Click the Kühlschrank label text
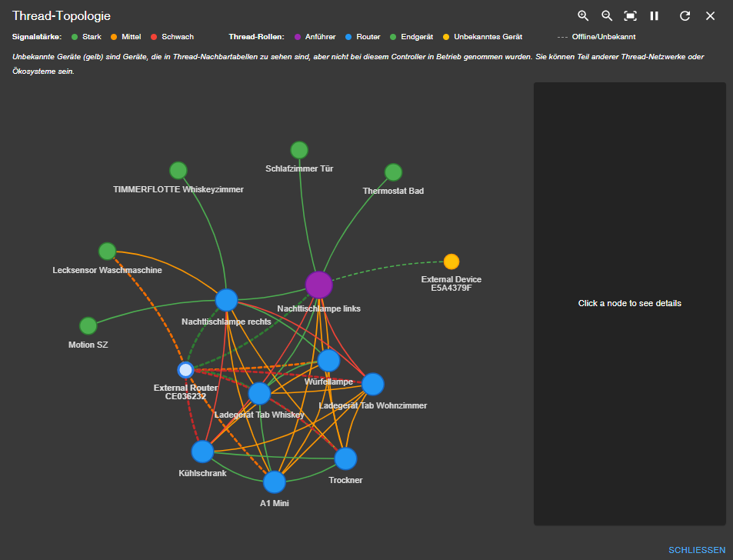Image resolution: width=733 pixels, height=560 pixels. point(202,473)
